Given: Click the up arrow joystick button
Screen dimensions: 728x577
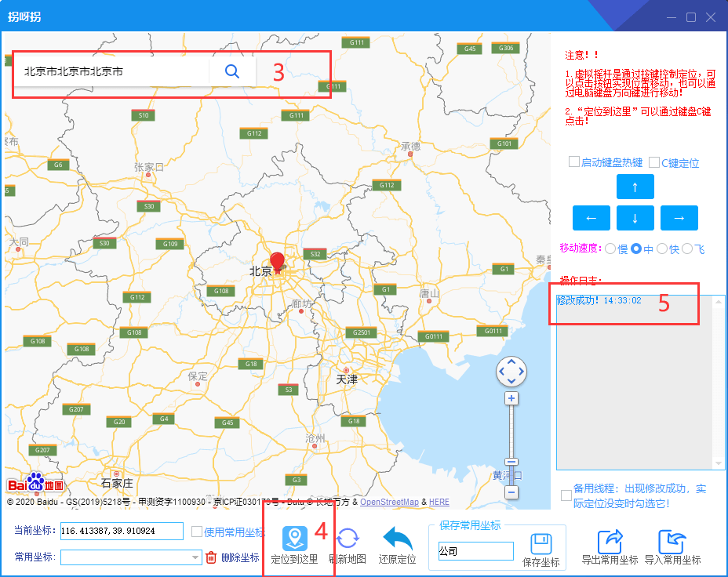Looking at the screenshot, I should (635, 187).
